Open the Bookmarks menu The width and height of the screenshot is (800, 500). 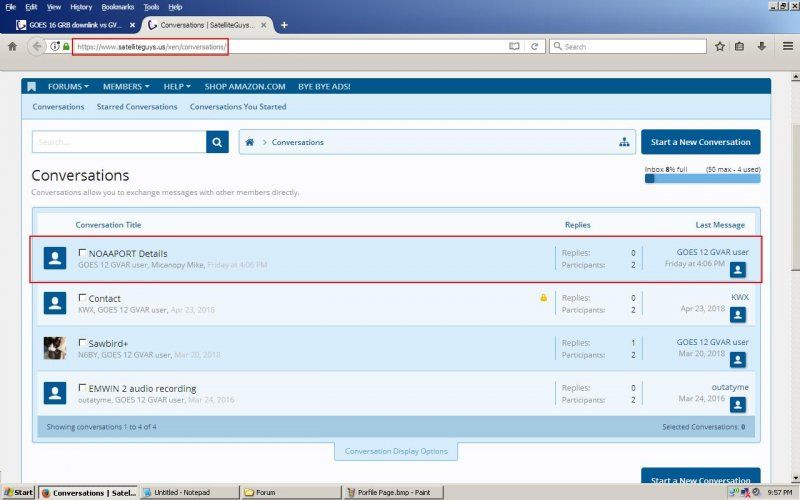118,7
